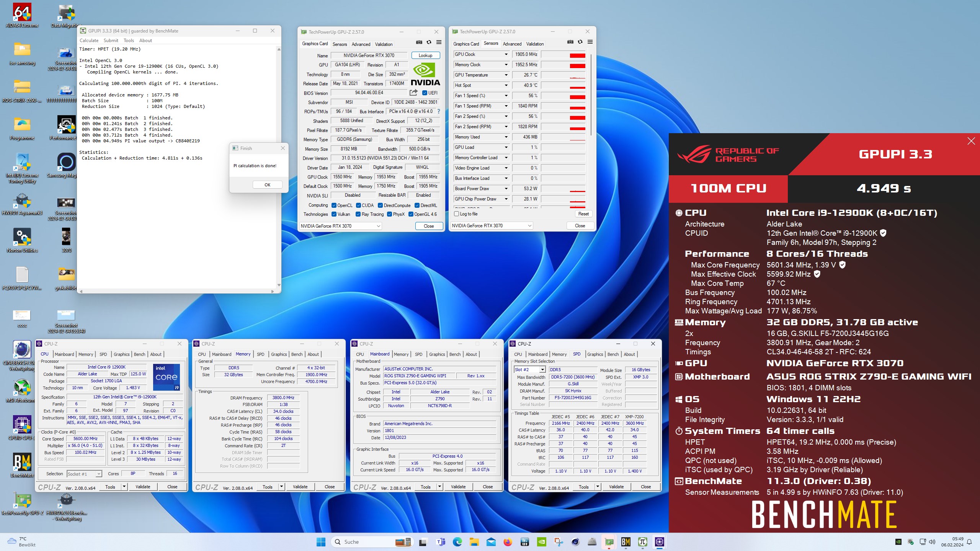
Task: Switch to GPUPI pi icon on taskbar
Action: (x=642, y=542)
